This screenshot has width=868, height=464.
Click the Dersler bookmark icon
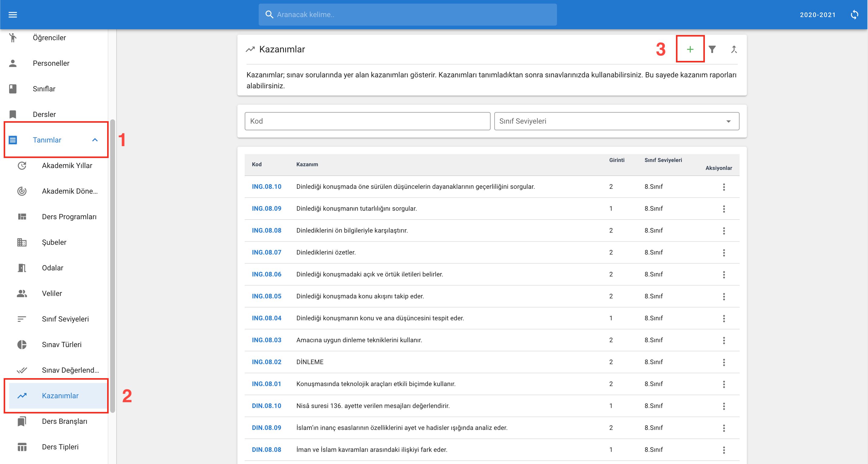click(13, 114)
